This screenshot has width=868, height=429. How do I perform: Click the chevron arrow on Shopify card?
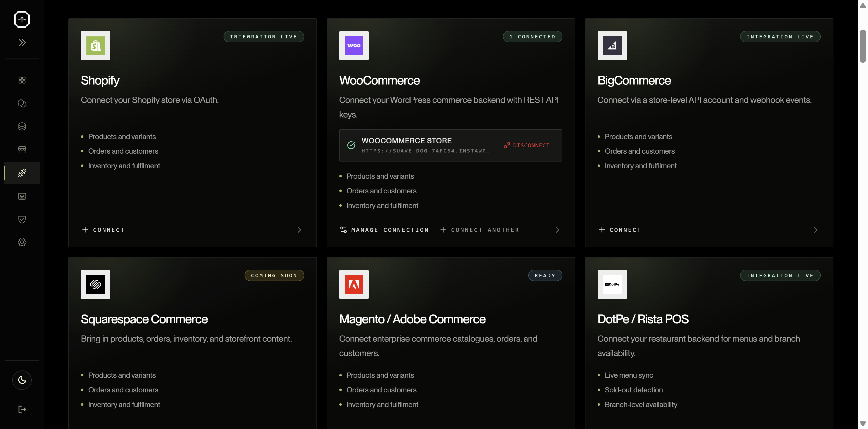coord(299,230)
